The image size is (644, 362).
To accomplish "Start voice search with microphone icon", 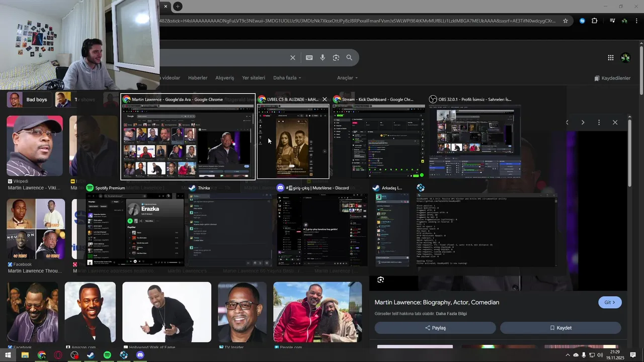I will click(x=323, y=58).
